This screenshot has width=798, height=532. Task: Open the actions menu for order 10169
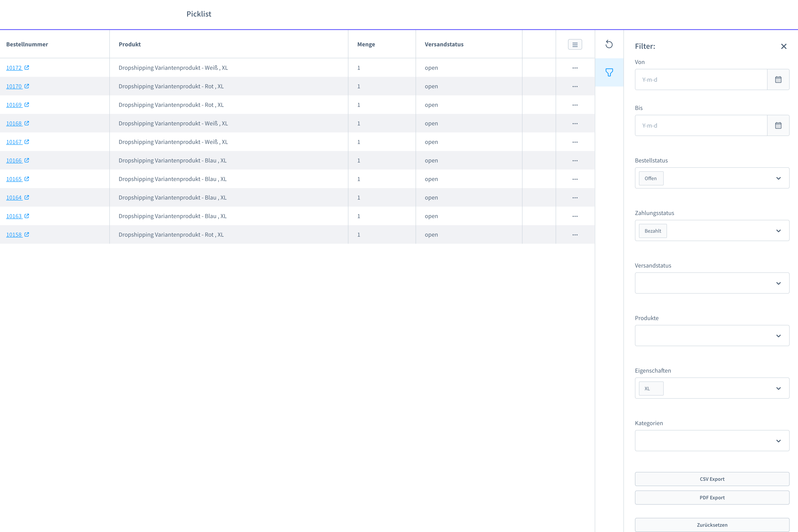tap(575, 105)
